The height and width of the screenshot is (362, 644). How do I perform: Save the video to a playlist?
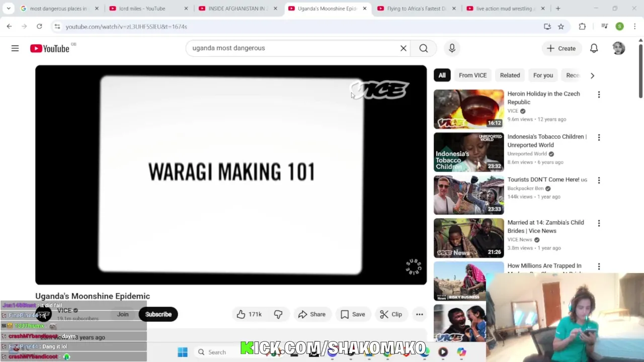pos(353,314)
